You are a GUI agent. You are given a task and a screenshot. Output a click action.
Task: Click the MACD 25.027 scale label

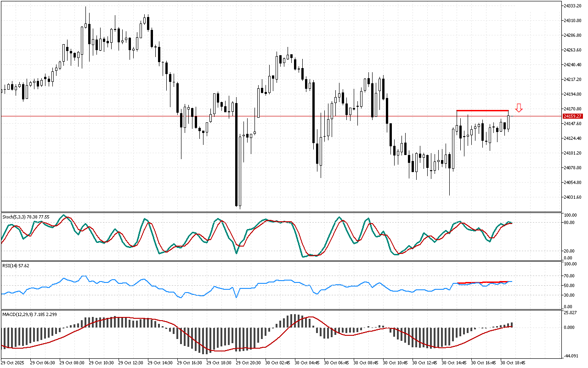pos(571,313)
